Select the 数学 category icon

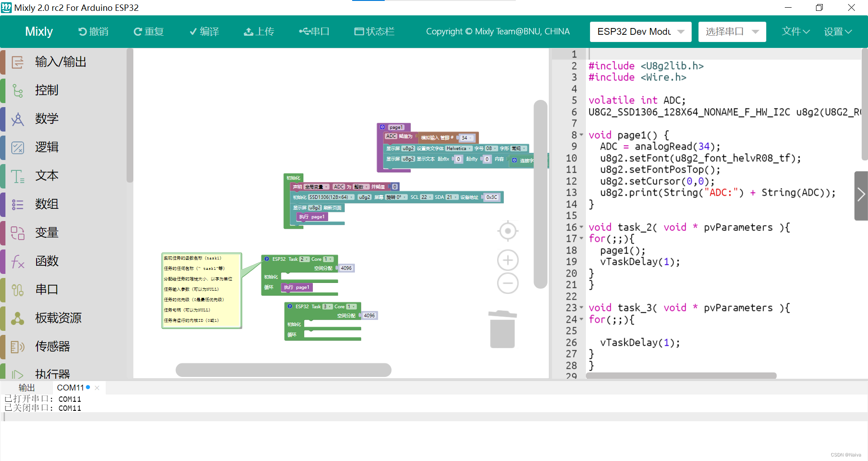(x=18, y=119)
